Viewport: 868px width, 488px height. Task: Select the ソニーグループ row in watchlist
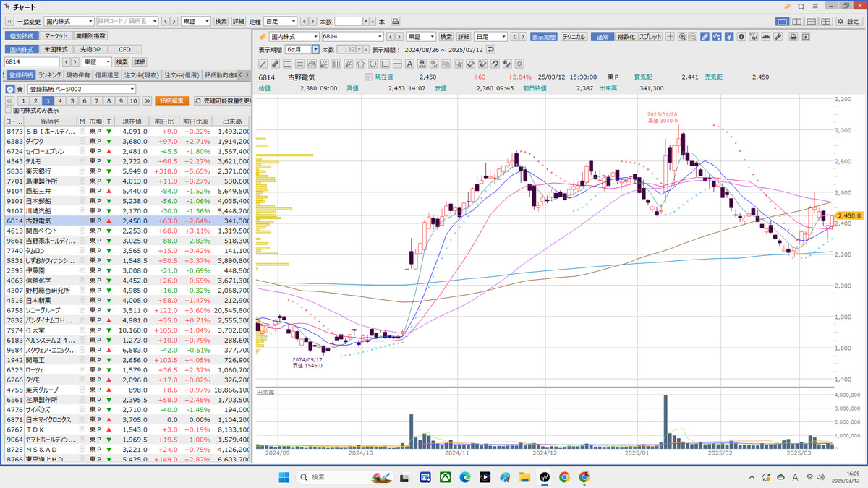[127, 309]
